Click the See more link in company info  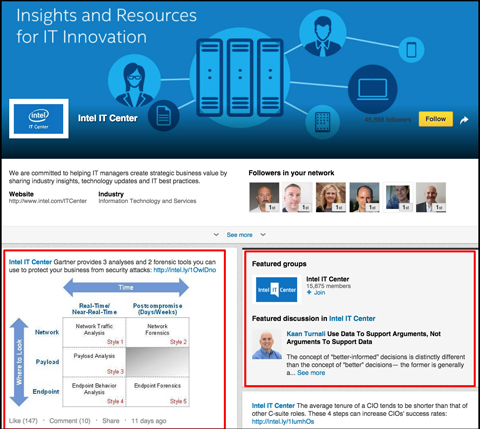(x=239, y=235)
